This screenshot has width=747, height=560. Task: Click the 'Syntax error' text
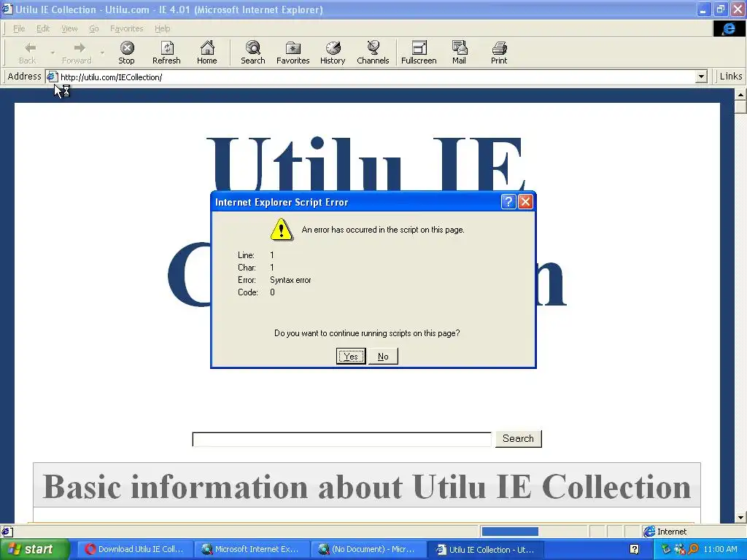290,280
